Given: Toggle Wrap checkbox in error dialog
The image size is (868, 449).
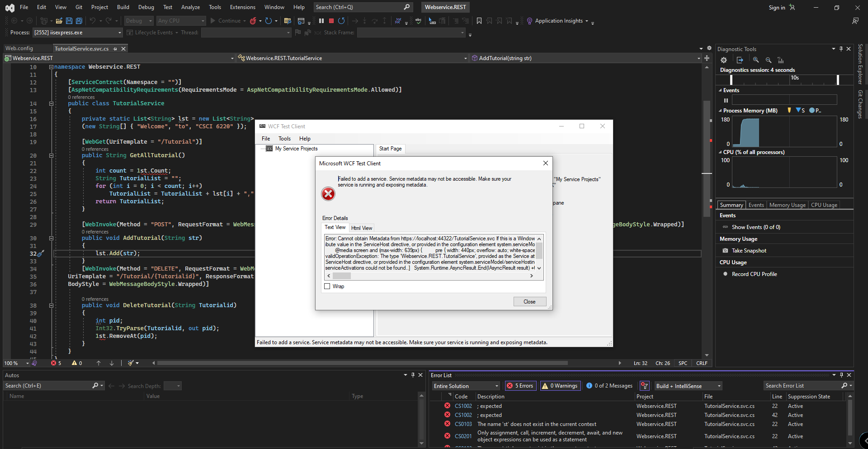Looking at the screenshot, I should pyautogui.click(x=327, y=286).
